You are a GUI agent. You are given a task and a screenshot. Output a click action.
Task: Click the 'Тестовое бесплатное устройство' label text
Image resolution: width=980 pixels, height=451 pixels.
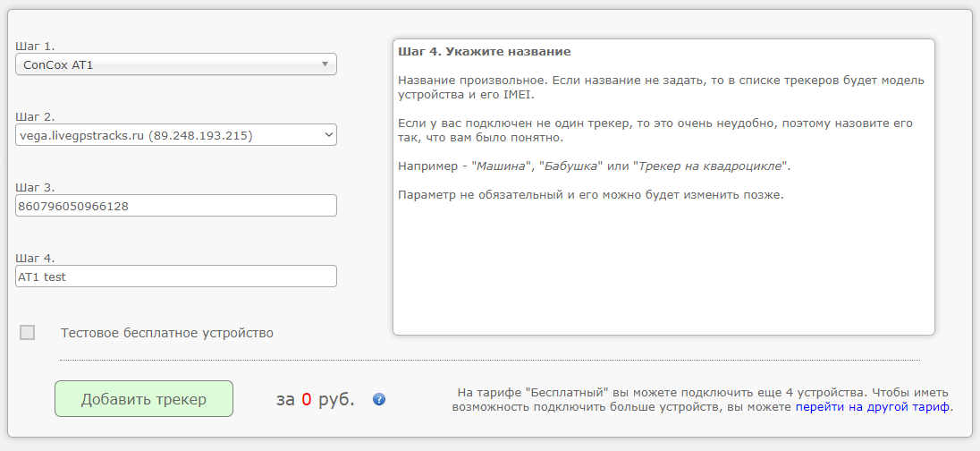(167, 333)
